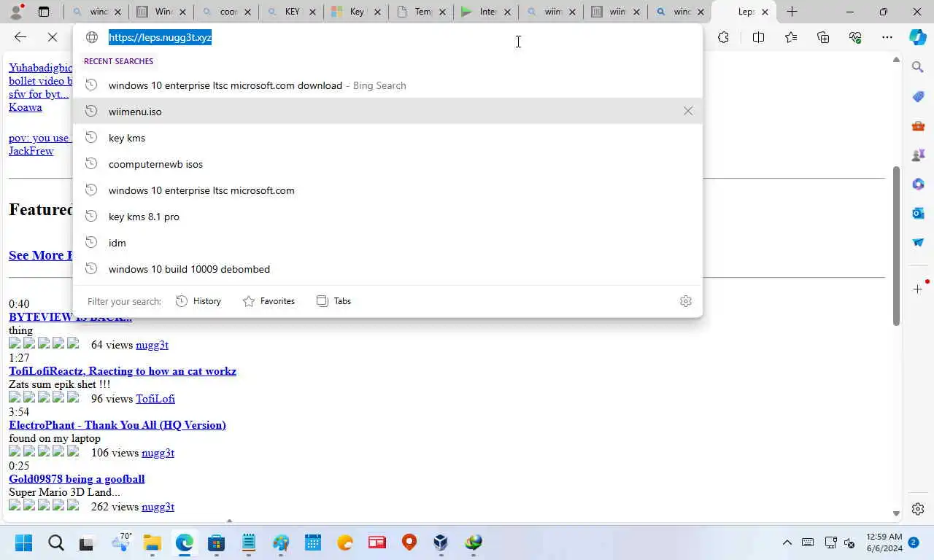Open JackFrew user link
The height and width of the screenshot is (560, 934).
tap(31, 151)
